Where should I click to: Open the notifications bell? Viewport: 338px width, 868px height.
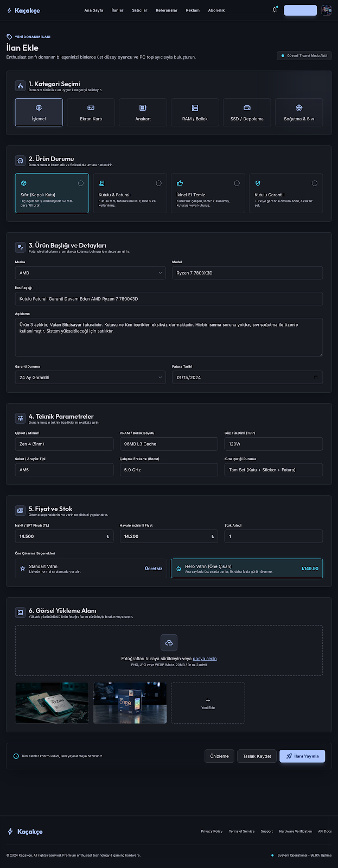click(x=275, y=10)
